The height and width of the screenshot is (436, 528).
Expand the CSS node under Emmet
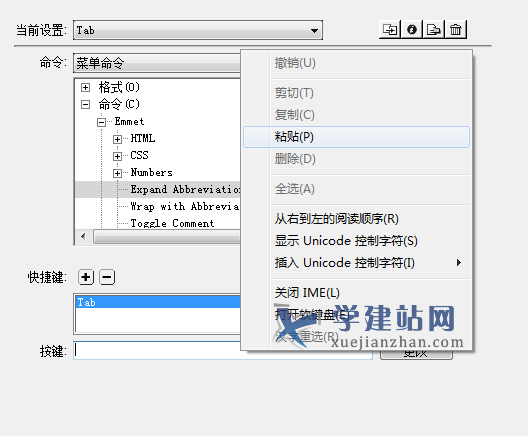117,156
